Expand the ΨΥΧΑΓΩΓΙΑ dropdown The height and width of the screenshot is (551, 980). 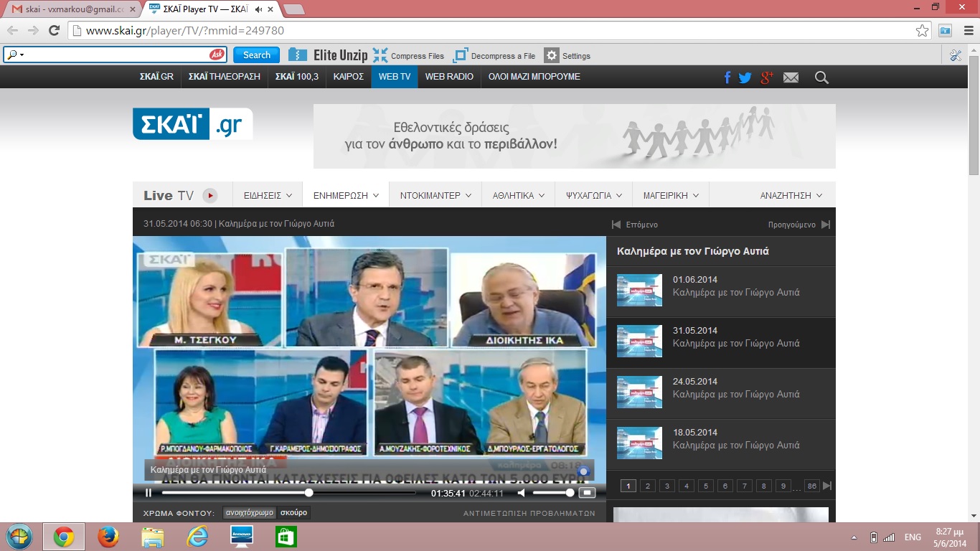[x=594, y=195]
